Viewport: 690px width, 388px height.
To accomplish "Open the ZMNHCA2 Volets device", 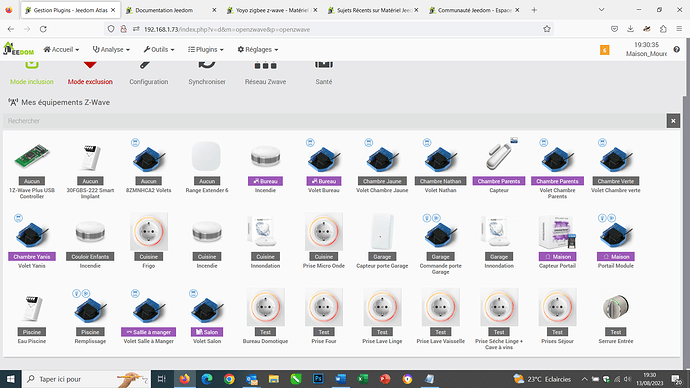I will (149, 166).
